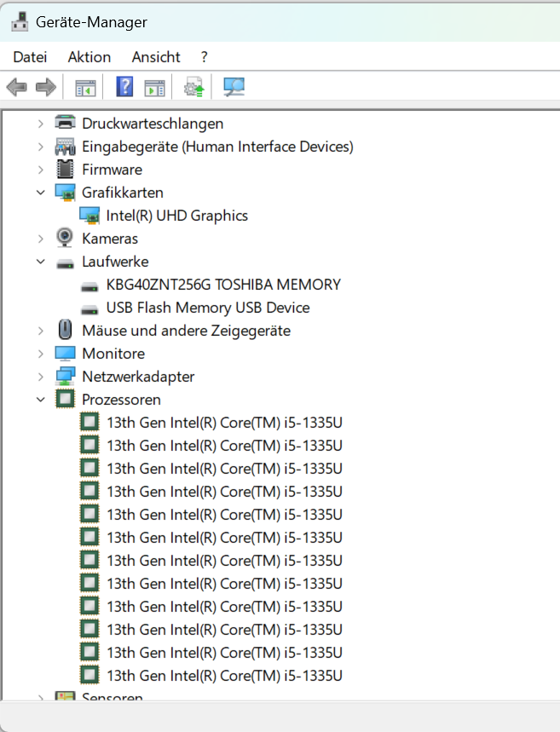This screenshot has height=732, width=560.
Task: Collapse the Grafikkarten node
Action: coord(41,193)
